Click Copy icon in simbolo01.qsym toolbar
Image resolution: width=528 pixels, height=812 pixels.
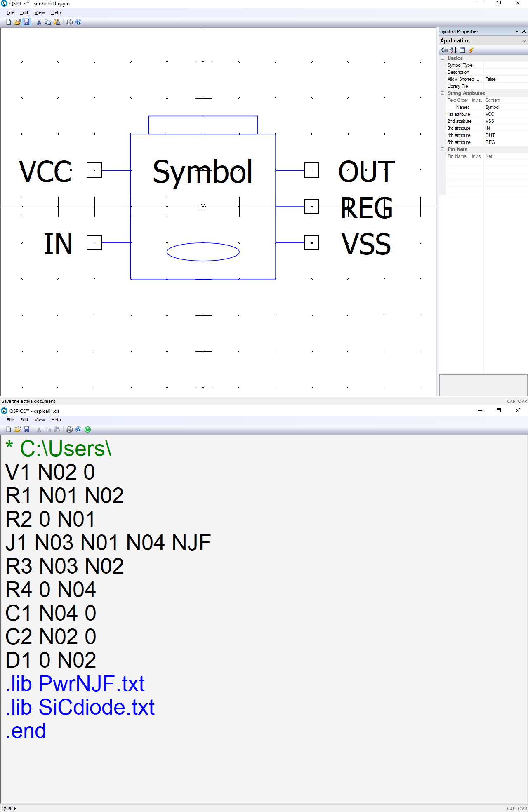[48, 22]
